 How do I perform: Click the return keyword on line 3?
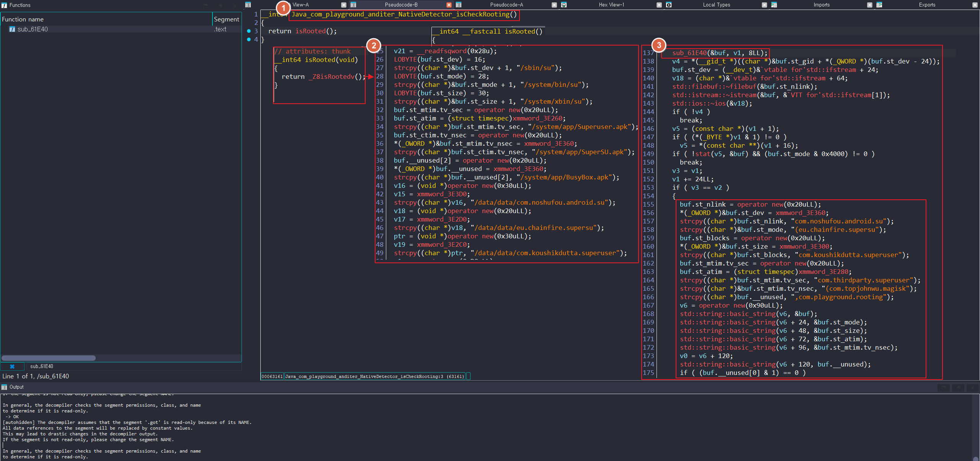pyautogui.click(x=280, y=31)
